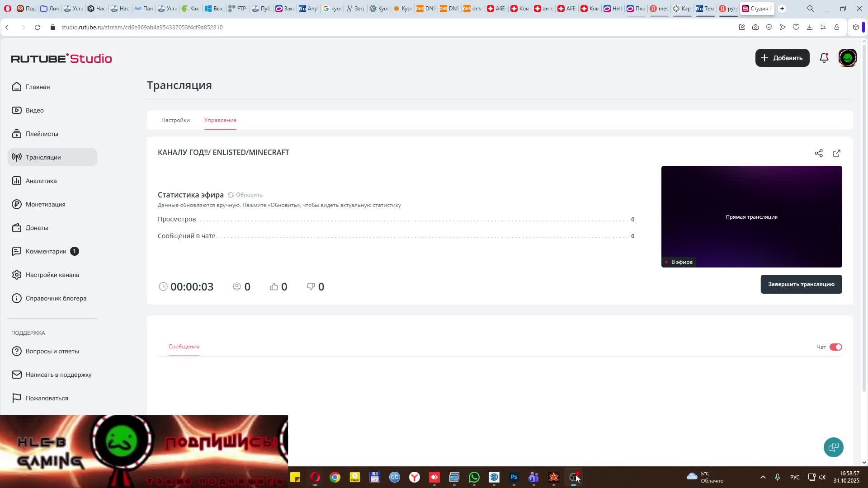Screen dimensions: 868x488
Task: Open the support chat bubble icon
Action: pyautogui.click(x=833, y=447)
